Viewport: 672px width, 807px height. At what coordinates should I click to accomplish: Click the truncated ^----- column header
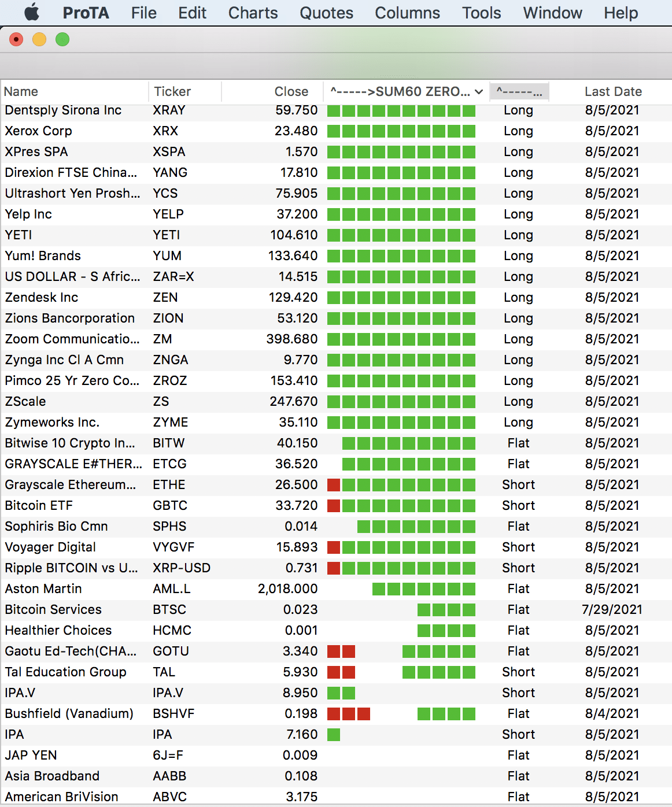(519, 91)
